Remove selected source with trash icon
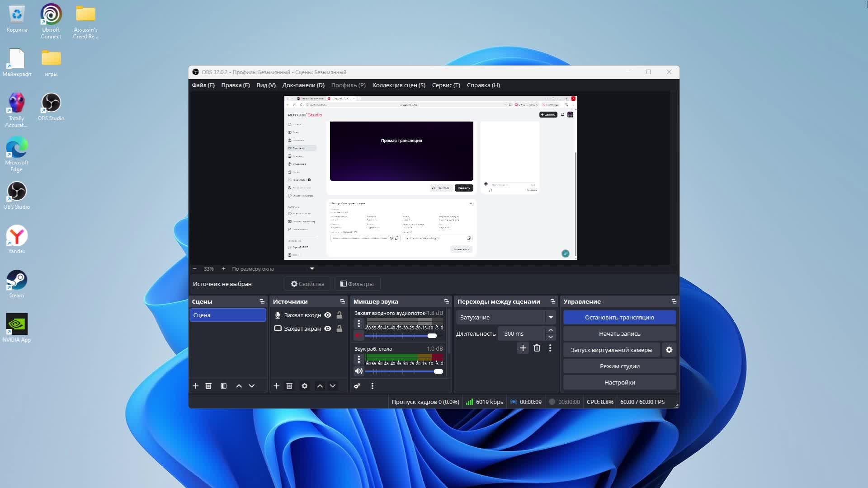The height and width of the screenshot is (488, 868). [x=289, y=386]
